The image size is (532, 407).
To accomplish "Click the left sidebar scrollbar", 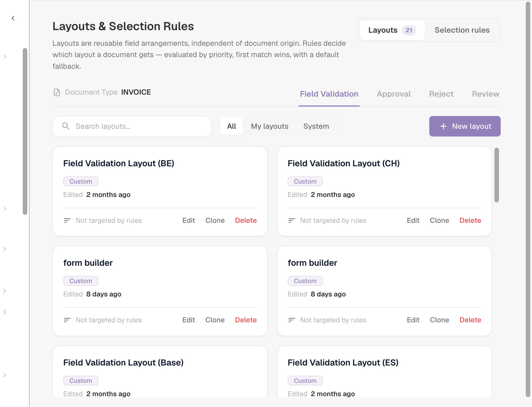I will click(25, 131).
